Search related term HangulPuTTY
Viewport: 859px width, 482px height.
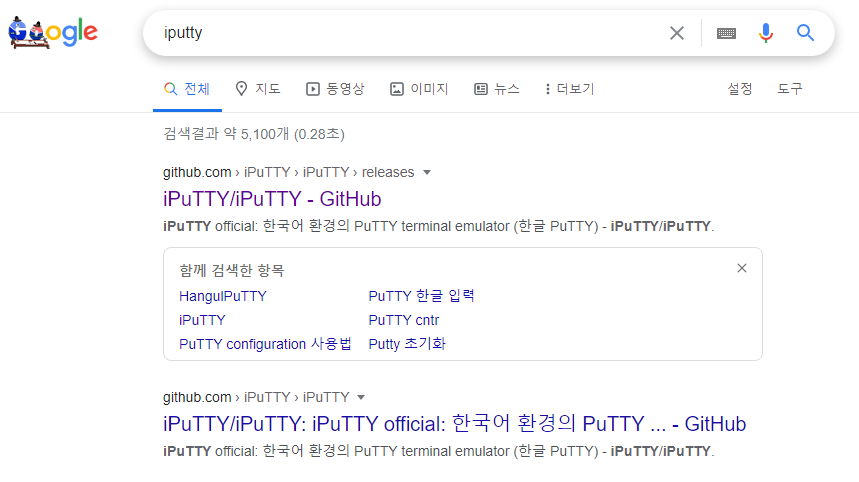click(x=222, y=296)
